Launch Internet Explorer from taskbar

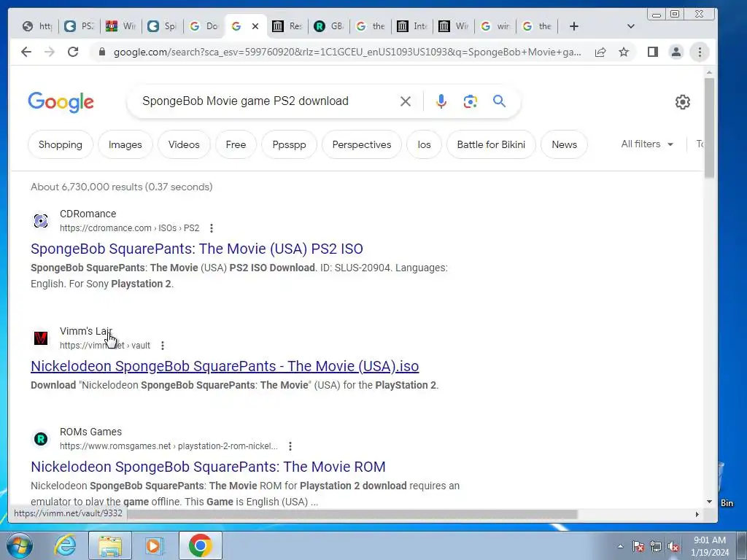(65, 545)
